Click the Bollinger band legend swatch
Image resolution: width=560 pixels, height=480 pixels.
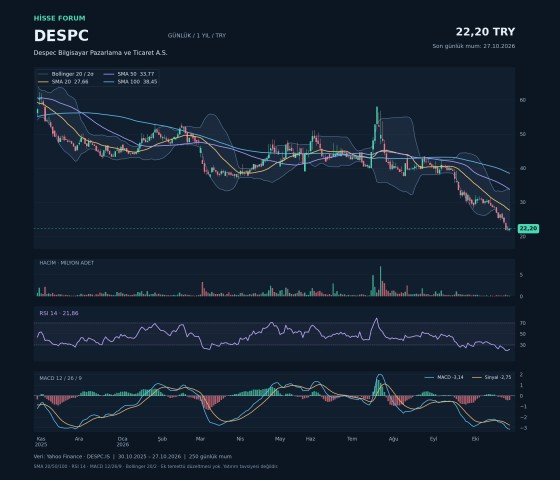(43, 74)
